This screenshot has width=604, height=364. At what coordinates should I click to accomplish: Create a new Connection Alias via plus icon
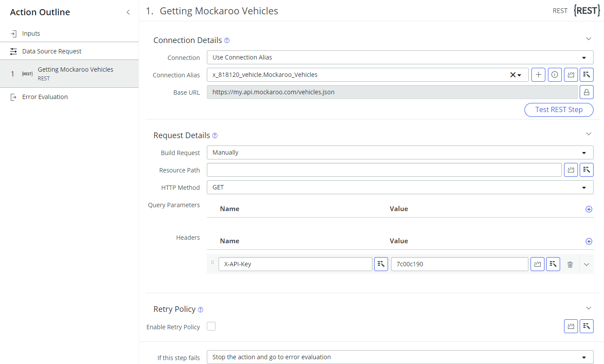click(x=538, y=75)
